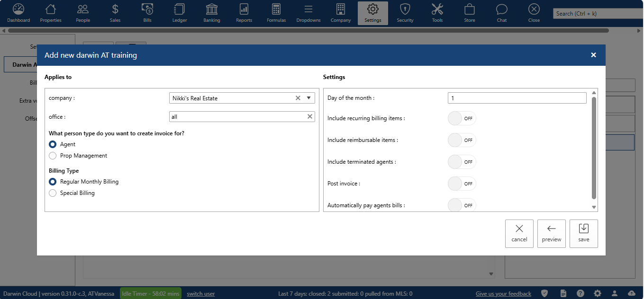Image resolution: width=644 pixels, height=299 pixels.
Task: Clear the Nikki's Real Estate company selection
Action: tap(298, 98)
